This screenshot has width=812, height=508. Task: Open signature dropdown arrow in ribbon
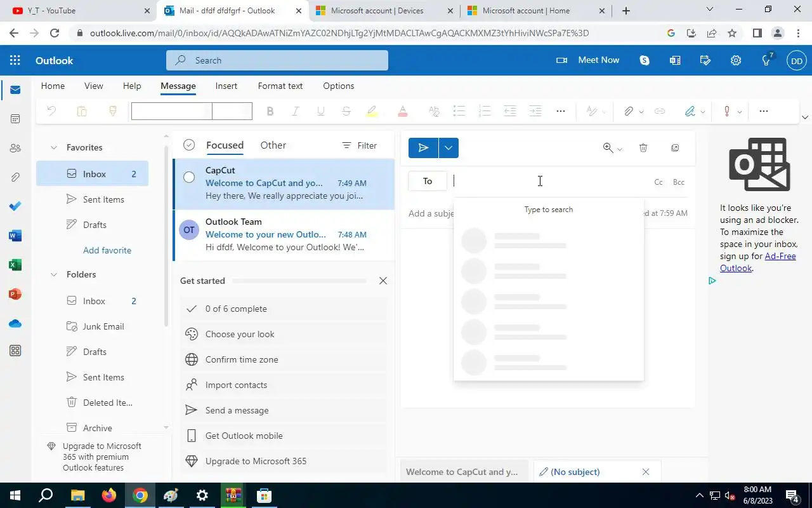coord(703,112)
